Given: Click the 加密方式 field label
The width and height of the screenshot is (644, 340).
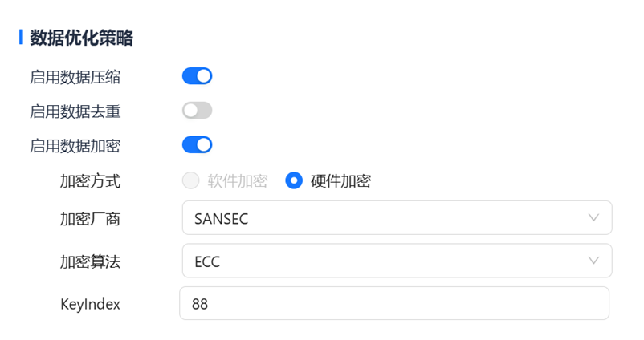Looking at the screenshot, I should [x=90, y=181].
